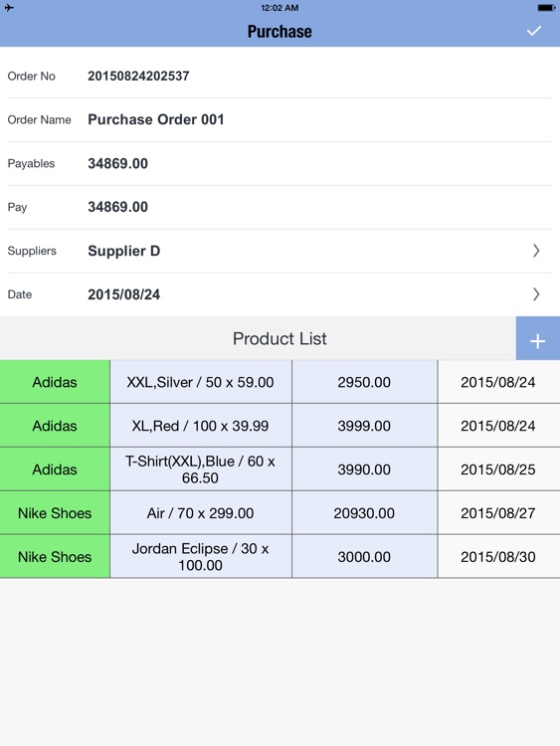Select Nike Shoes cell in Air row
The image size is (560, 746).
pos(55,513)
